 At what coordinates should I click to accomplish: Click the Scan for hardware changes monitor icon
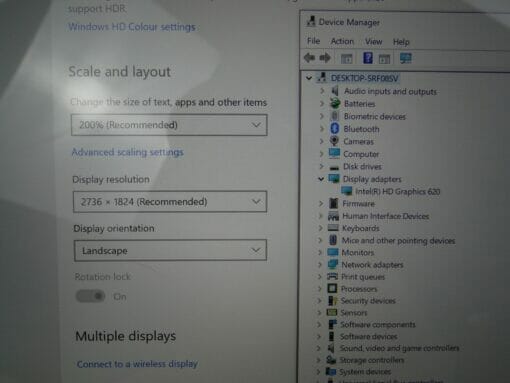tap(406, 58)
